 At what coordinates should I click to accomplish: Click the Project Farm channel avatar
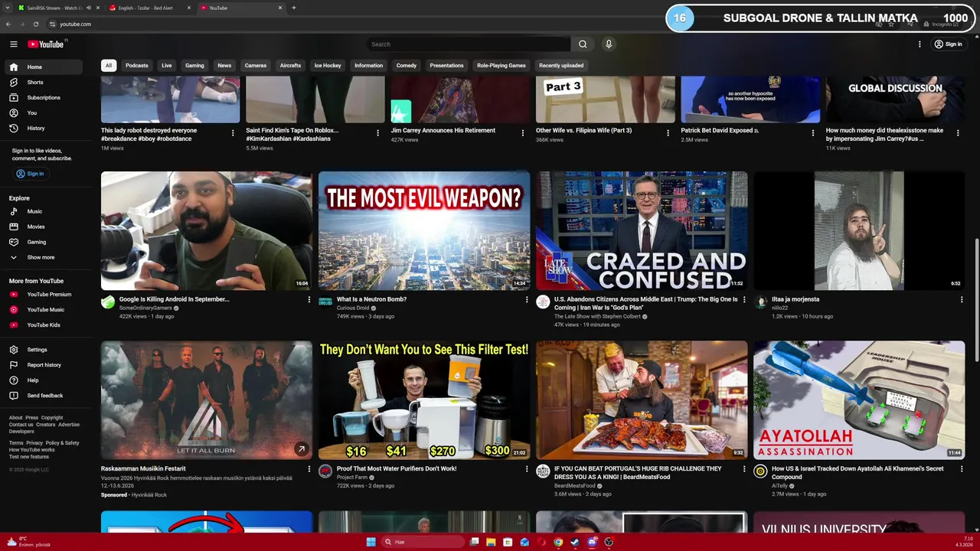325,471
